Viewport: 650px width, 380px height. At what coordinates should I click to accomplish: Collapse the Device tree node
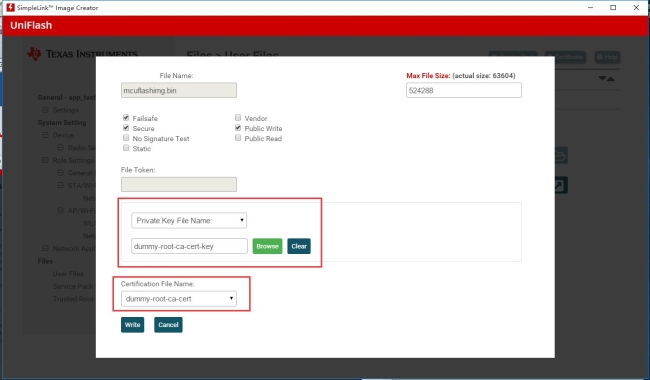point(45,135)
